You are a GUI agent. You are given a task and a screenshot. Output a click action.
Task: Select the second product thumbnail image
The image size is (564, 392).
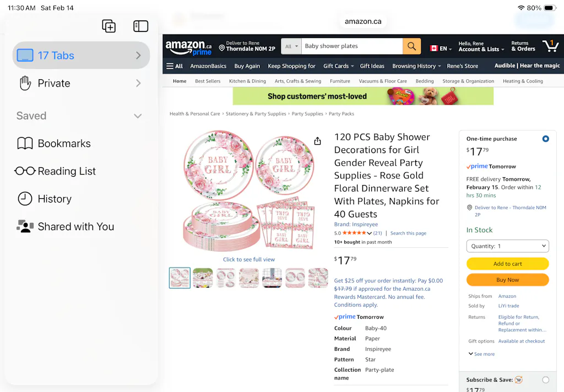203,277
